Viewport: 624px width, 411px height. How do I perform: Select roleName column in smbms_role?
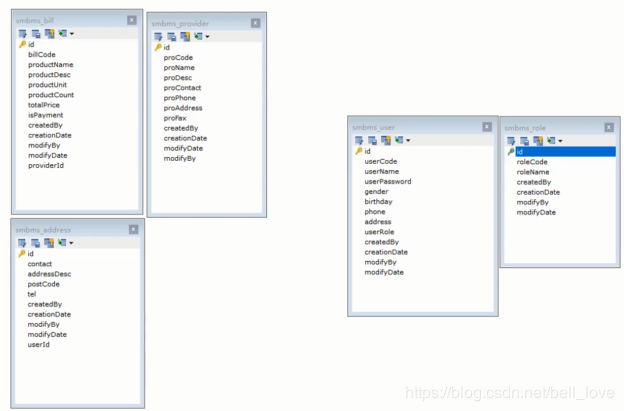pos(533,172)
